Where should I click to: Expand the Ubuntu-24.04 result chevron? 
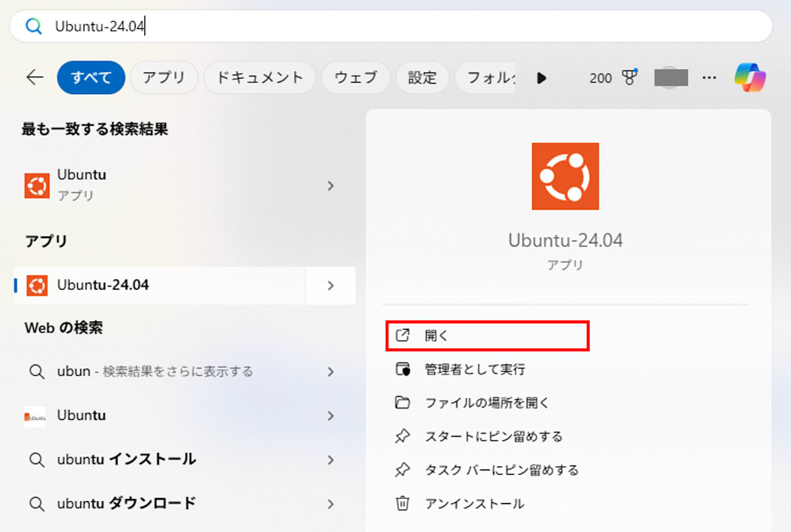pyautogui.click(x=331, y=285)
